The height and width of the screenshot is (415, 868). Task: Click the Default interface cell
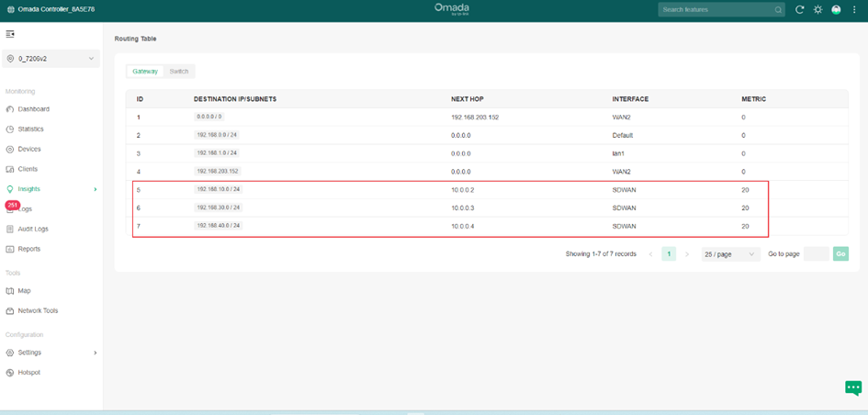[x=622, y=136]
